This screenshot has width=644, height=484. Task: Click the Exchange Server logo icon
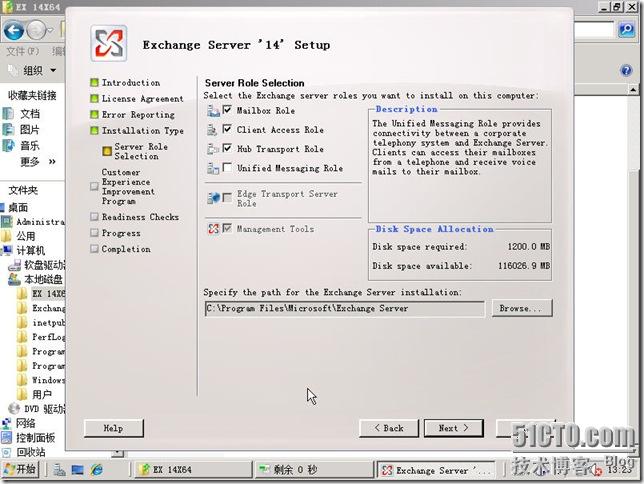click(109, 44)
